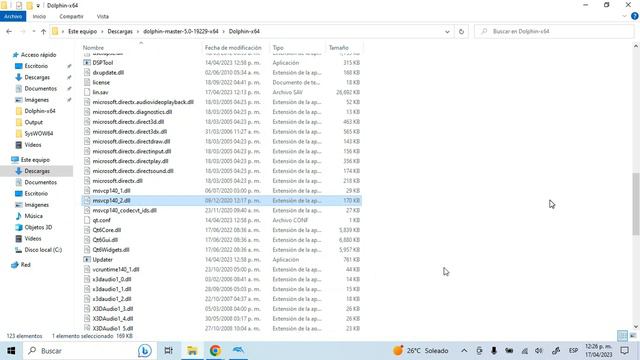Click the refresh button beside address bar
This screenshot has width=640, height=360.
(x=461, y=31)
